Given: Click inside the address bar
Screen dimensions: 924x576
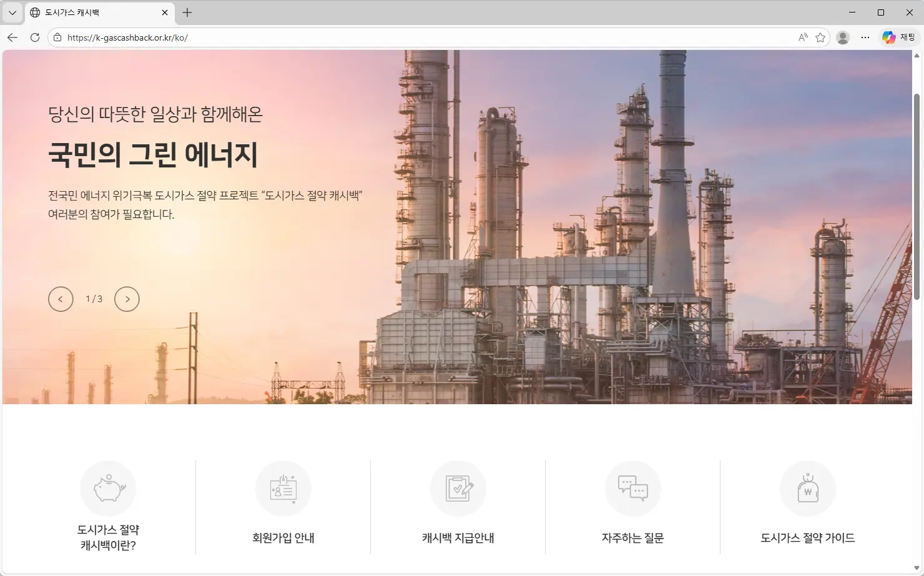Looking at the screenshot, I should (x=250, y=37).
